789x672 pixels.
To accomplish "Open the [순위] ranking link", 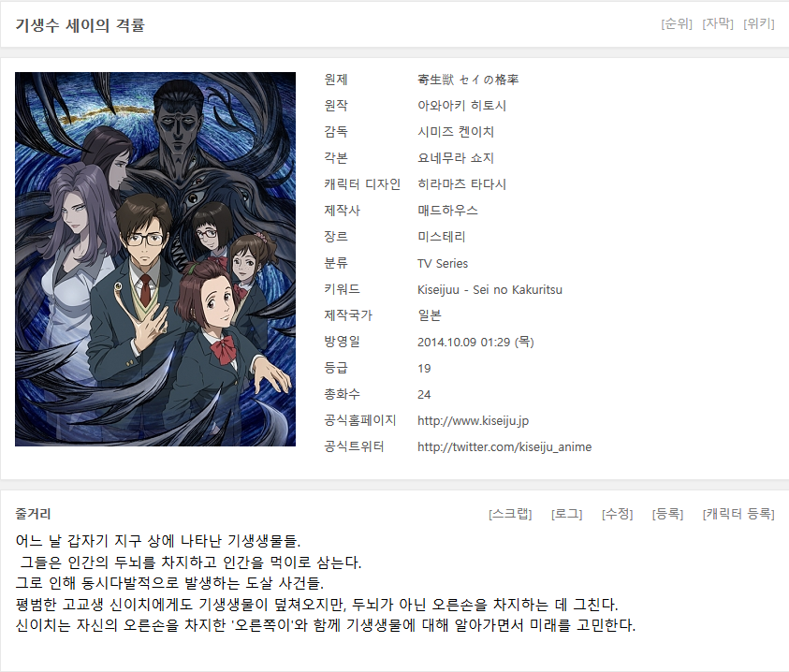I will (677, 23).
